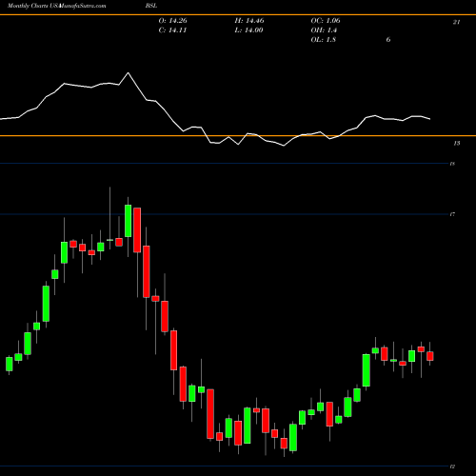Click the 'OC: 1.06' reading

(x=326, y=21)
